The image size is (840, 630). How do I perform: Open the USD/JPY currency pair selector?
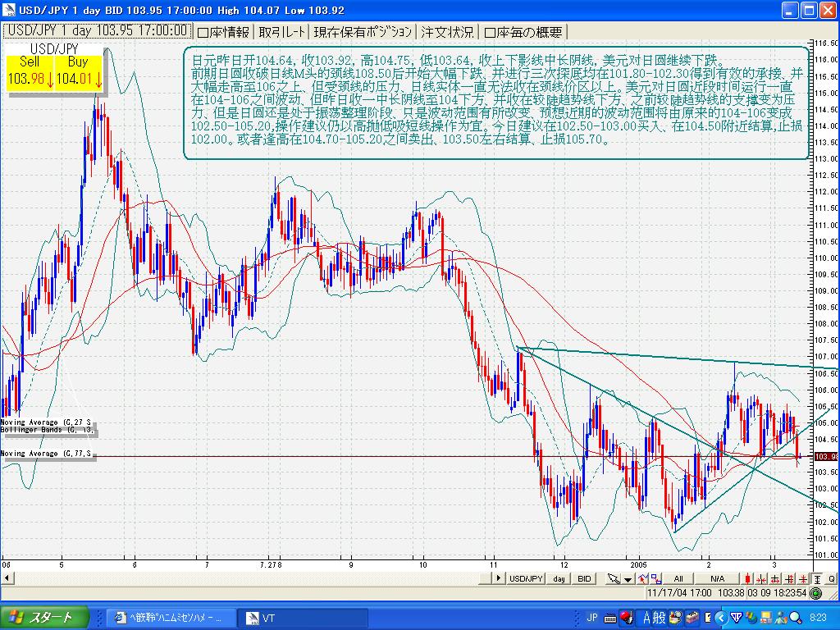[526, 579]
